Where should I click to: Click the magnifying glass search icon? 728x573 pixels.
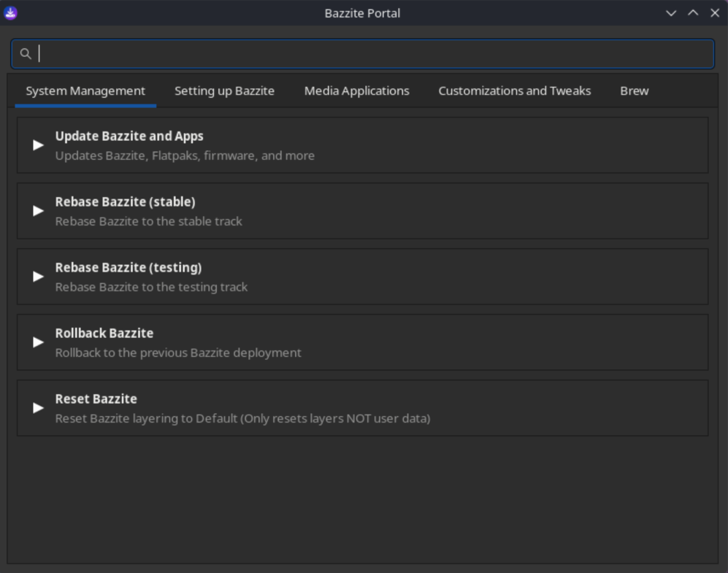[x=26, y=54]
